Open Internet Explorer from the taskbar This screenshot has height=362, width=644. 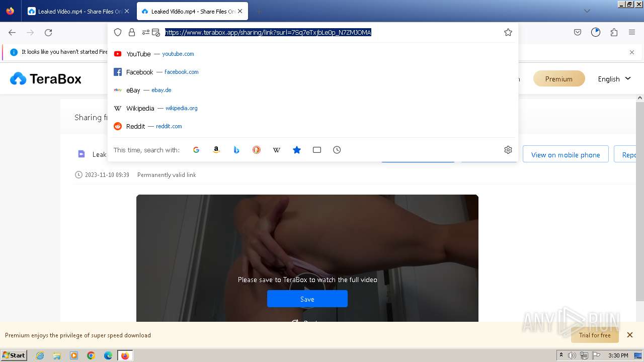pos(40,355)
